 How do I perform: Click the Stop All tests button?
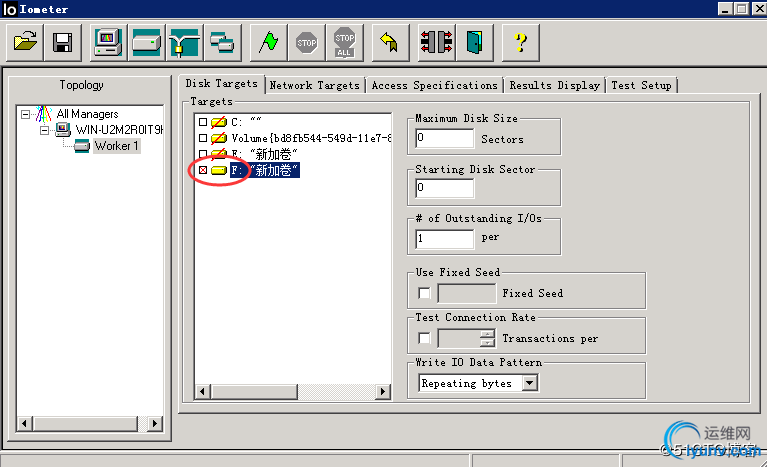(344, 43)
